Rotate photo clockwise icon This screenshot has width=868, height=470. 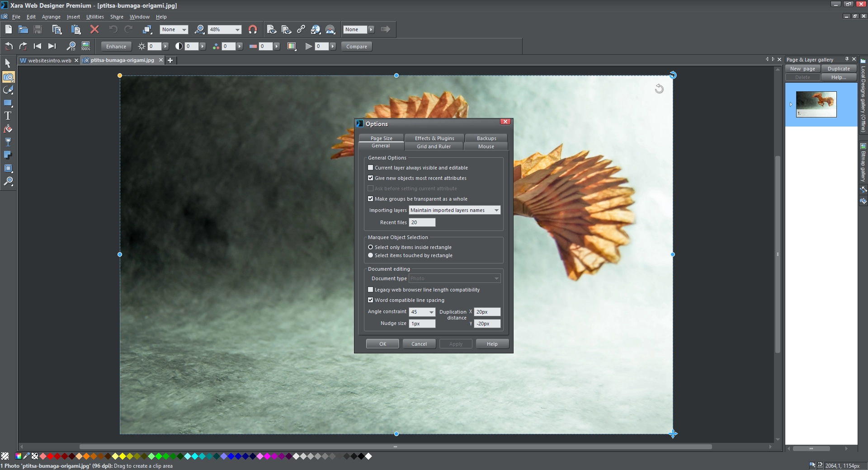click(x=23, y=46)
